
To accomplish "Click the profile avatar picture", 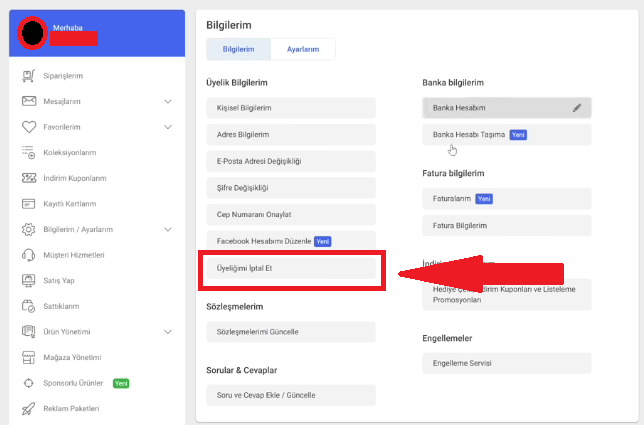I will (x=33, y=32).
